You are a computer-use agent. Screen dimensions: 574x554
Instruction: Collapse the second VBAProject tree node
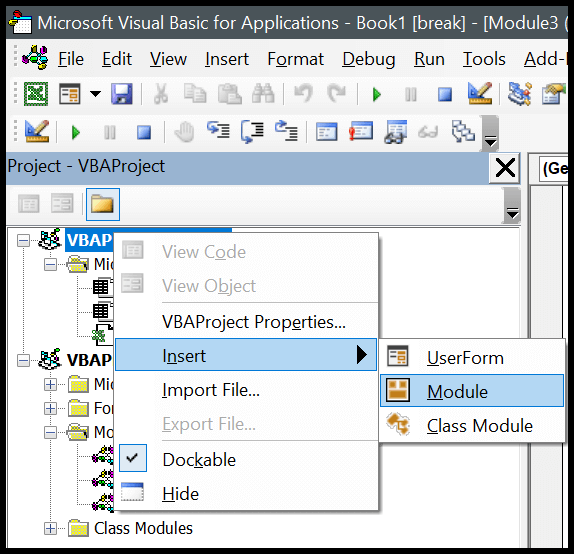[x=23, y=361]
